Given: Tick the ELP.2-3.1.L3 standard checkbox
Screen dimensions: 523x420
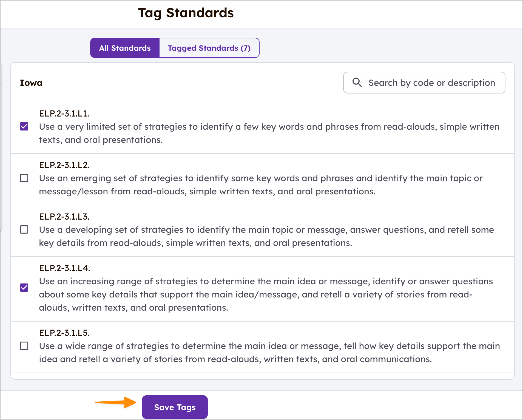Looking at the screenshot, I should (x=24, y=229).
